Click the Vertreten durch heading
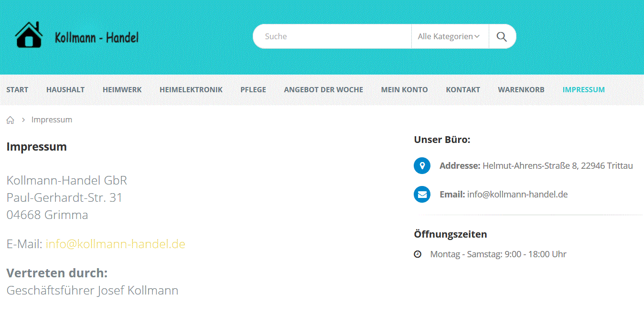 [57, 273]
